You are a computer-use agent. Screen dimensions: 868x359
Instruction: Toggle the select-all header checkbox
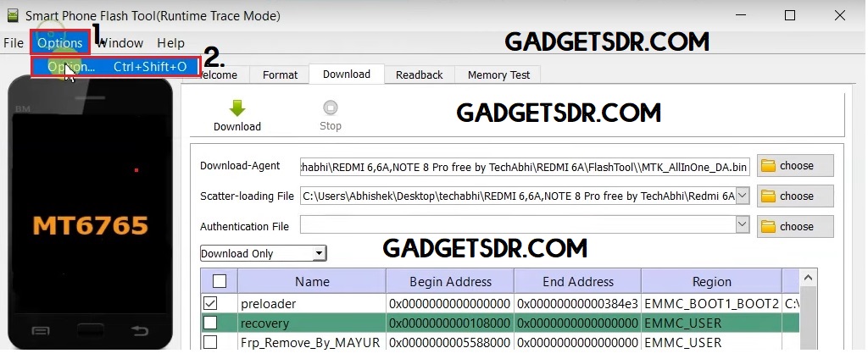220,282
